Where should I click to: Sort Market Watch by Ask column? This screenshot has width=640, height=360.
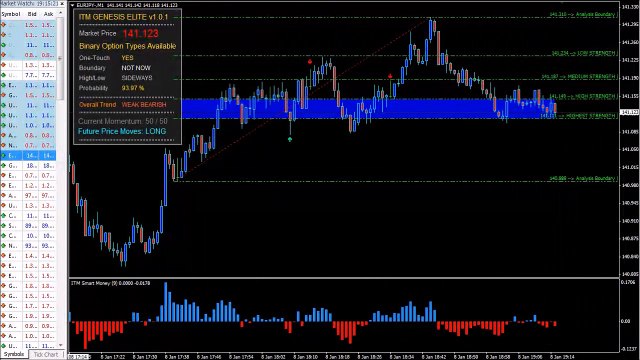[x=48, y=14]
